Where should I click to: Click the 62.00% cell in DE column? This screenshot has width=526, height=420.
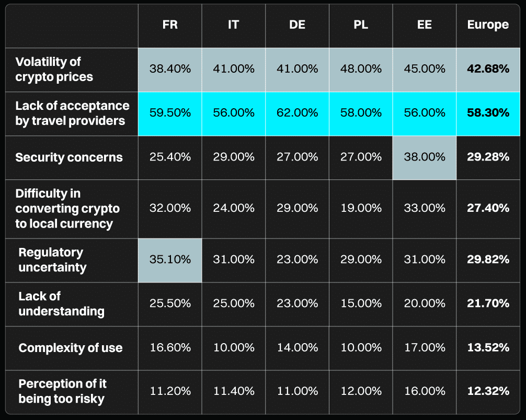click(297, 113)
